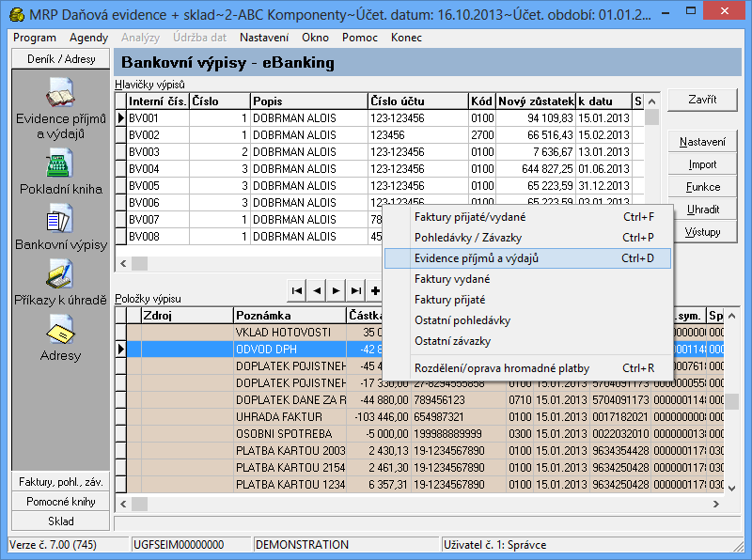Open the Pokladní kniha sidebar icon
752x560 pixels.
pyautogui.click(x=60, y=164)
